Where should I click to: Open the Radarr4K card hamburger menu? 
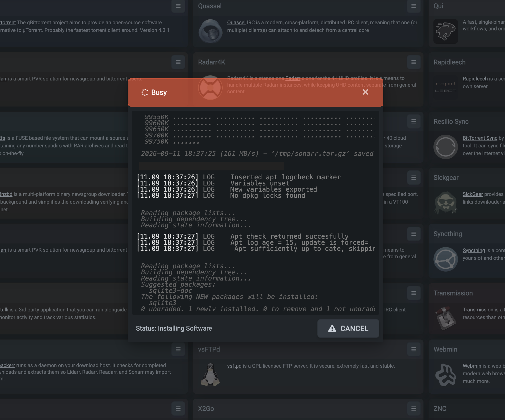(414, 62)
